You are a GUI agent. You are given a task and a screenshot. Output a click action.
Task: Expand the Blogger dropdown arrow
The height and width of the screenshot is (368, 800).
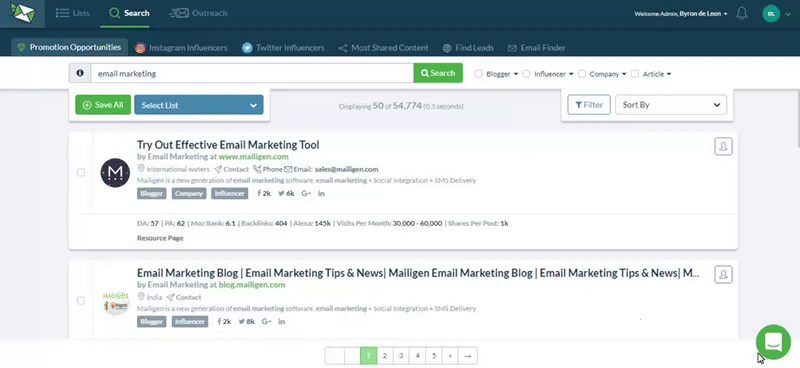click(516, 74)
